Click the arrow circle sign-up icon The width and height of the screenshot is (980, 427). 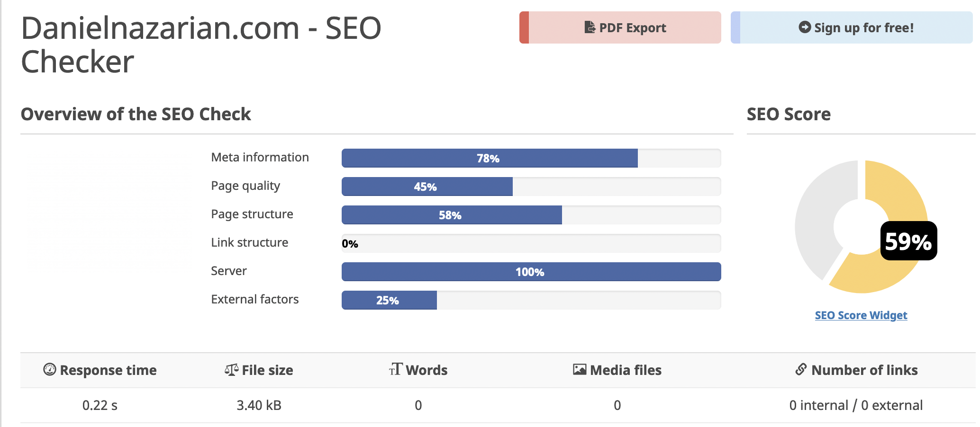point(804,27)
